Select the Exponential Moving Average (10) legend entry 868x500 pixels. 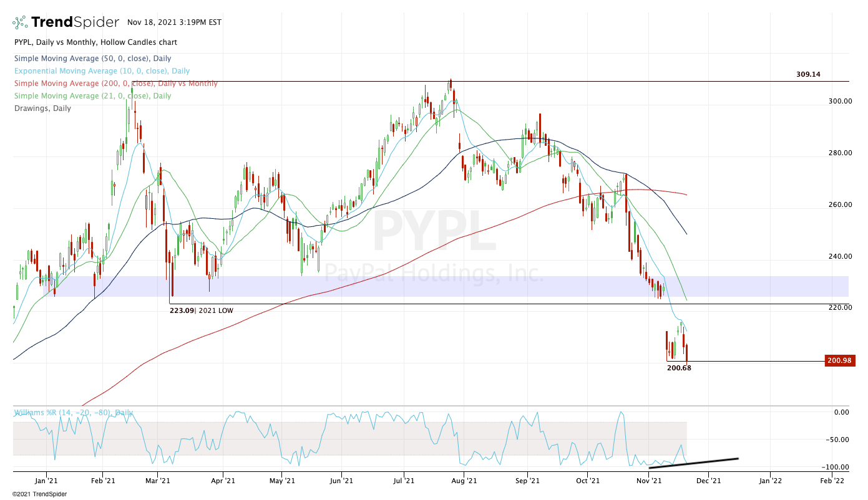click(x=101, y=71)
